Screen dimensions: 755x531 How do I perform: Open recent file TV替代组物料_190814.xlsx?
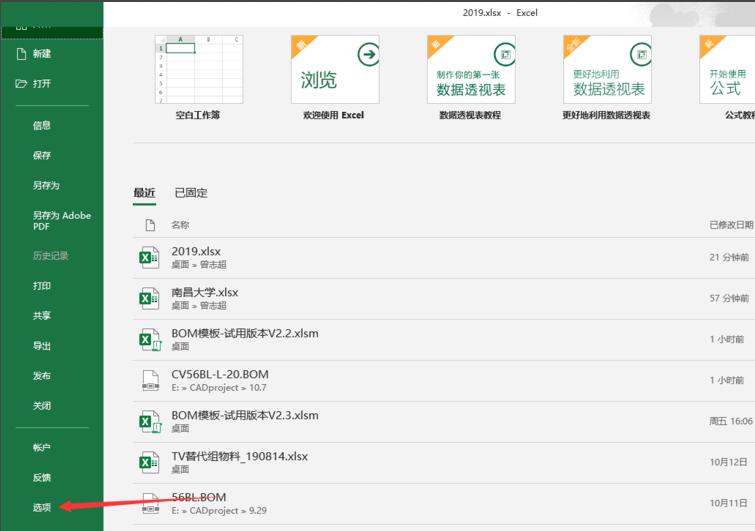(x=444, y=462)
